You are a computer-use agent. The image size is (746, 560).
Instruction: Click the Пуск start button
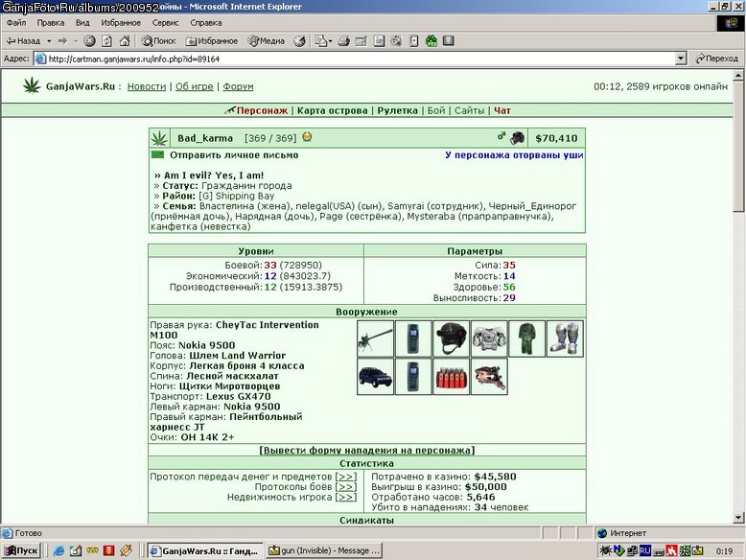(21, 550)
